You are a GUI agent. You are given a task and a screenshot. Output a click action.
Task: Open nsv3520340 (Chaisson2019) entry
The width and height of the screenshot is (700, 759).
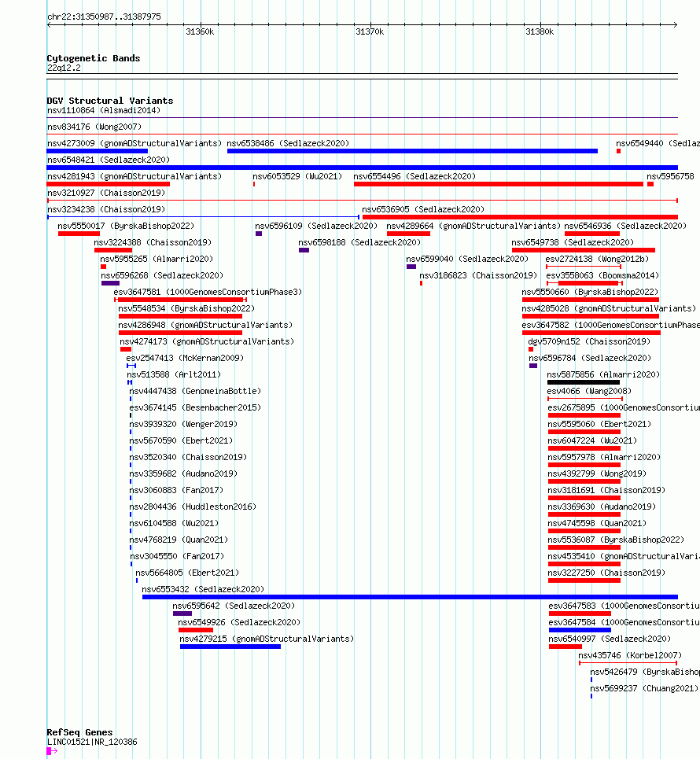point(188,457)
